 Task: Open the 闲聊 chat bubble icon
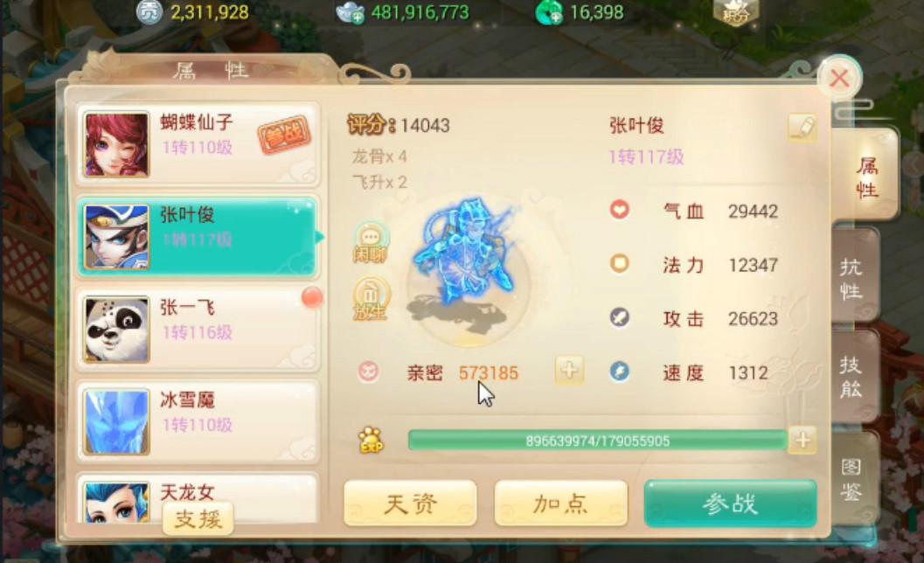(x=370, y=243)
